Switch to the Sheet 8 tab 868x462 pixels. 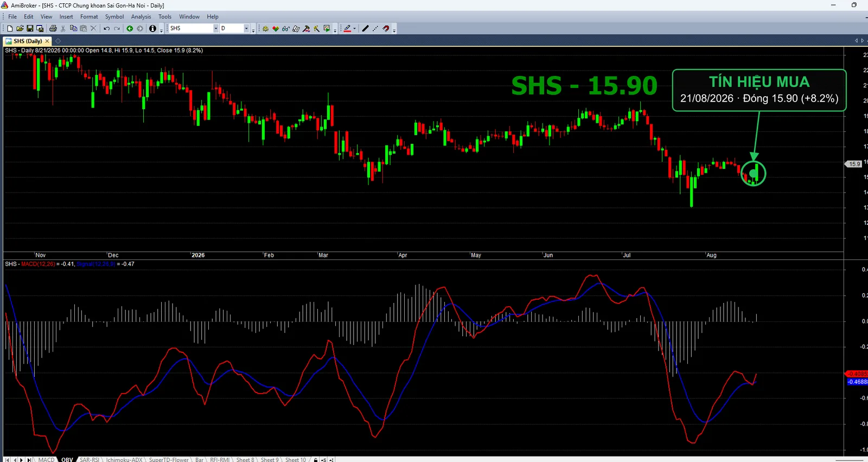click(x=245, y=459)
